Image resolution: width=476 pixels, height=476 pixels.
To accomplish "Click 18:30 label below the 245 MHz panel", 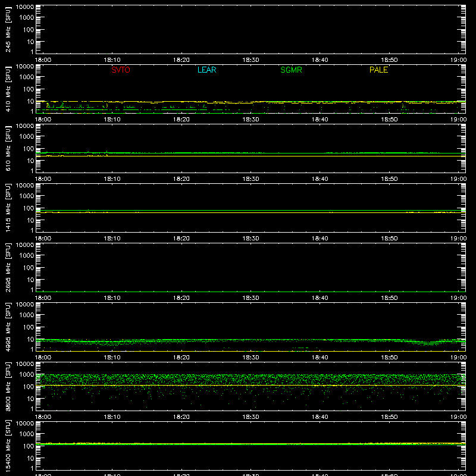I will [x=250, y=60].
